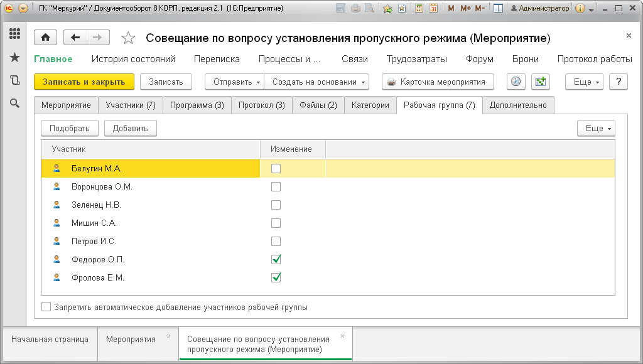Expand the arrow next to the info icon
643x364 pixels.
click(592, 9)
